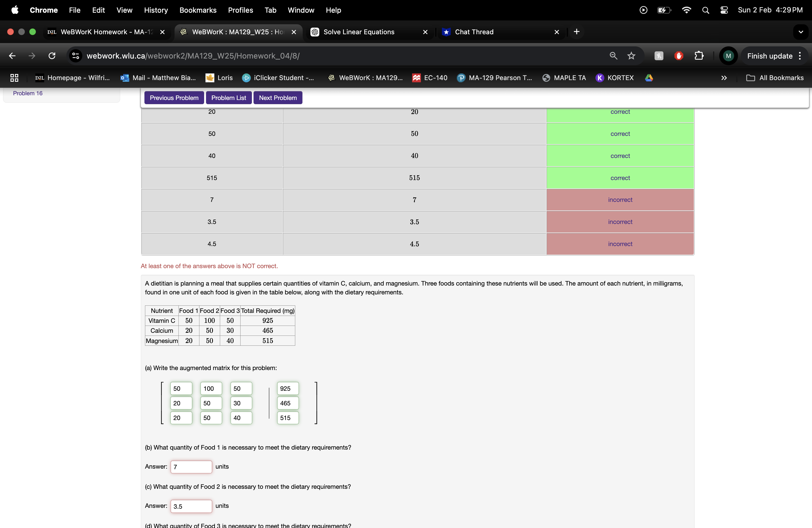Open the iClicker Student bookmark
812x528 pixels.
click(278, 78)
